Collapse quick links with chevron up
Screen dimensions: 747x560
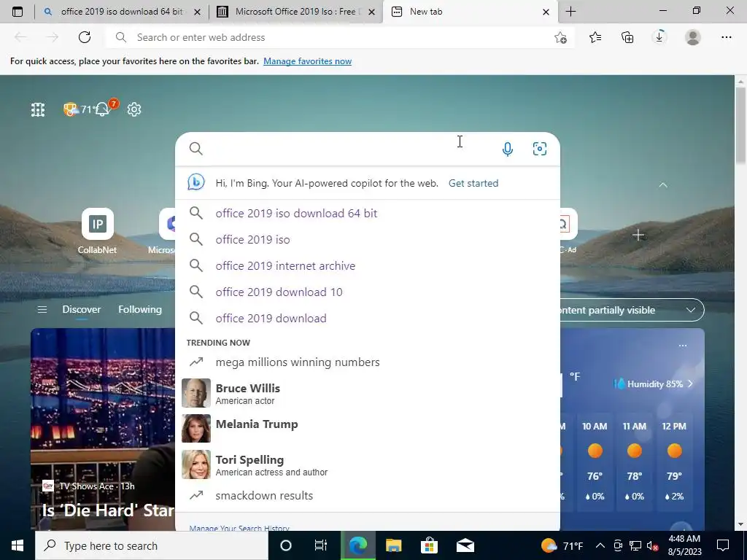pos(662,184)
